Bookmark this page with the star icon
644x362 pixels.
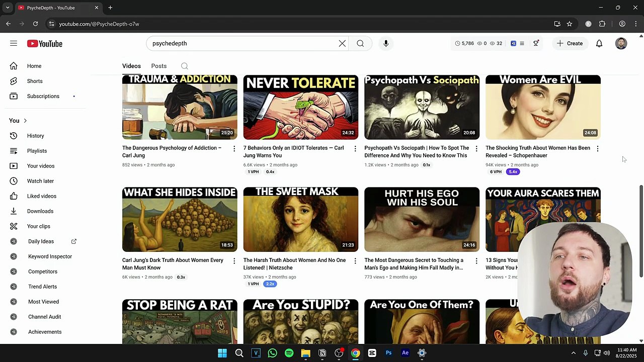point(570,24)
